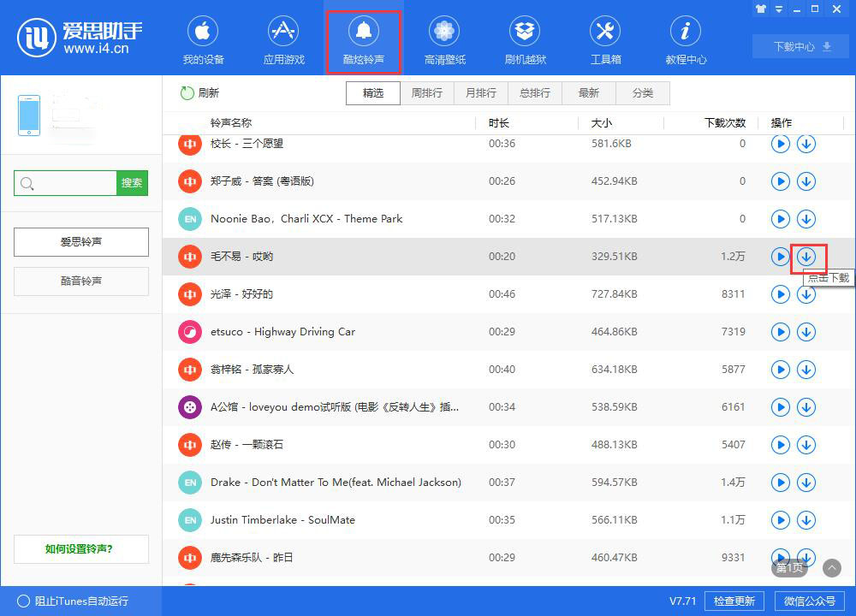856x616 pixels.
Task: Switch to the 周排行 weekly chart tab
Action: [x=426, y=92]
